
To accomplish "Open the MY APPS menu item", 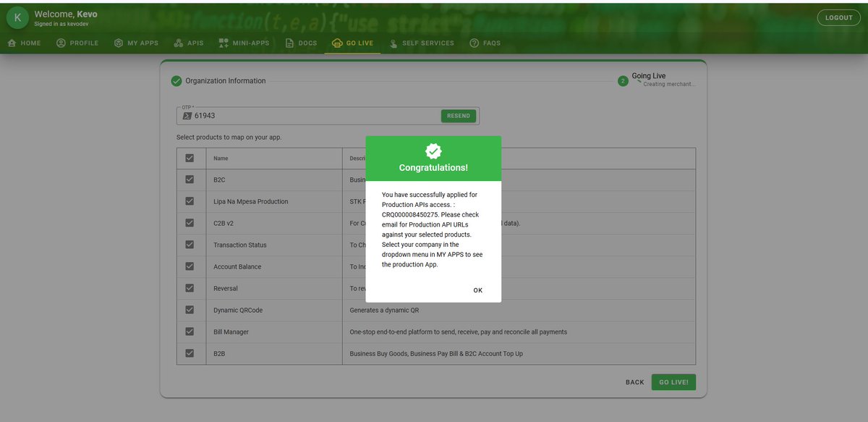I will [x=136, y=43].
